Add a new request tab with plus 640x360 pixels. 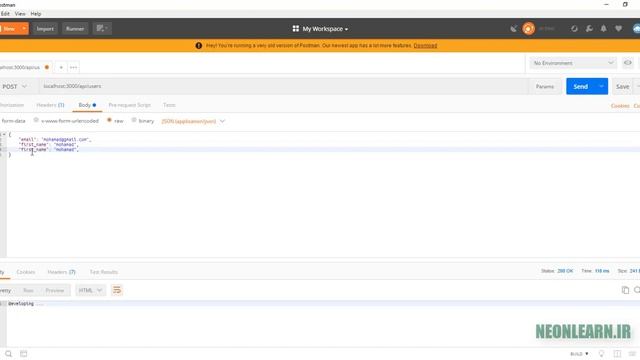(x=61, y=67)
